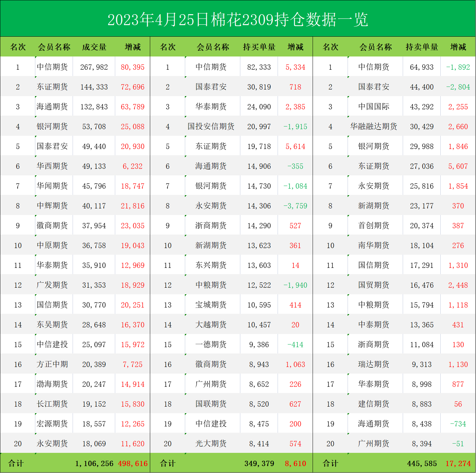Select the green -1,915 value

(295, 127)
